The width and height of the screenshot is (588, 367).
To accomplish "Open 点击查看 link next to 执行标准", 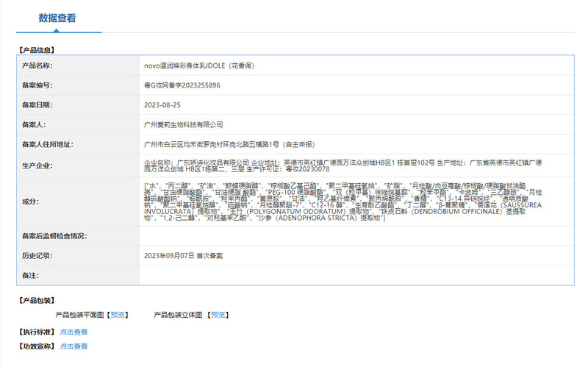I will [74, 332].
